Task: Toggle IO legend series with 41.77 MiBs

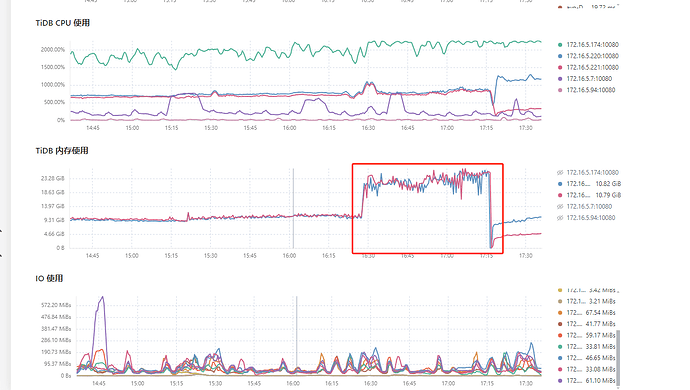Action: (x=587, y=324)
